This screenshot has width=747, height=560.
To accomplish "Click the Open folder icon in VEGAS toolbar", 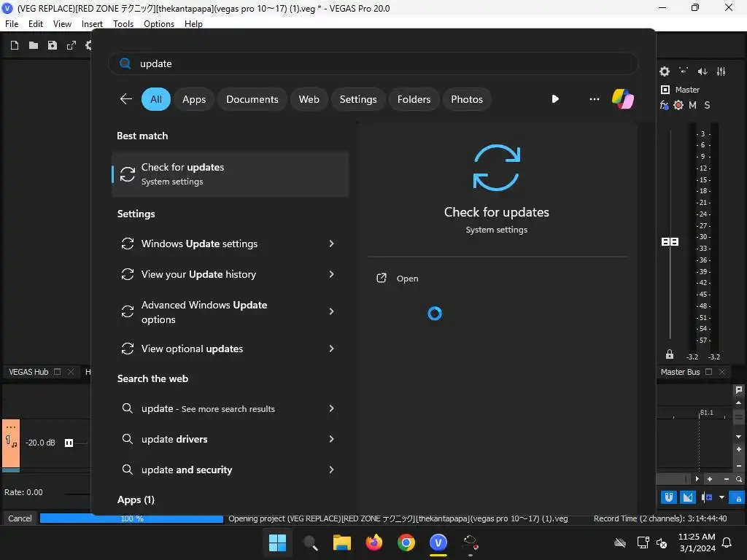I will (x=34, y=46).
